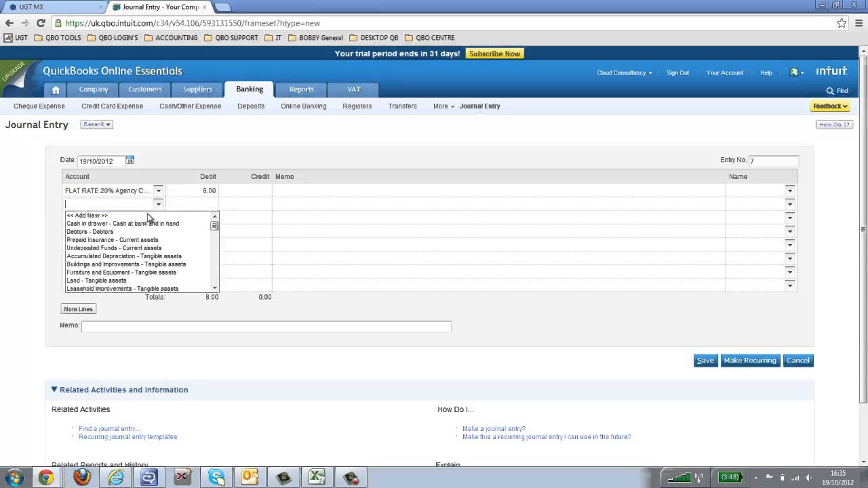Launch Google Chrome from the taskbar
The height and width of the screenshot is (488, 868).
point(46,477)
